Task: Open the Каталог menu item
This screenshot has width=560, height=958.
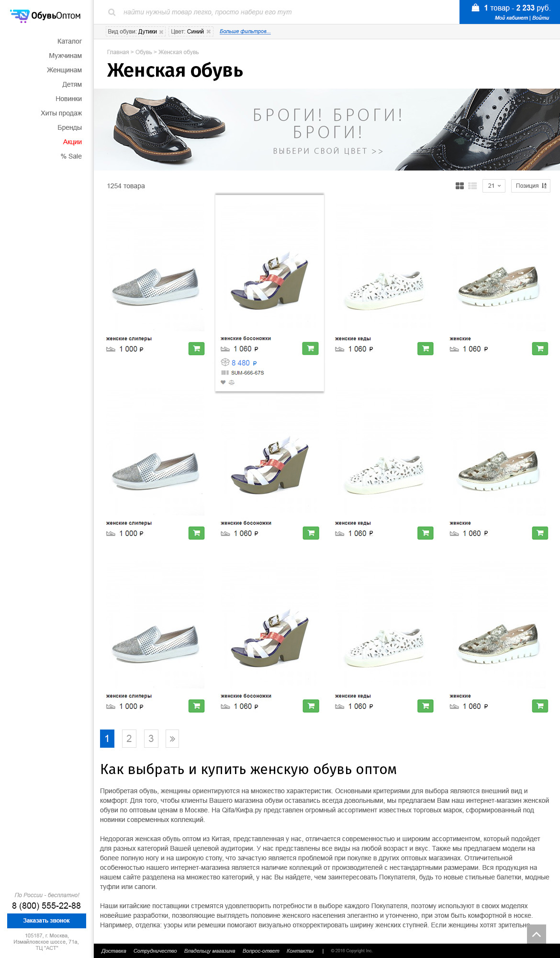Action: 69,41
